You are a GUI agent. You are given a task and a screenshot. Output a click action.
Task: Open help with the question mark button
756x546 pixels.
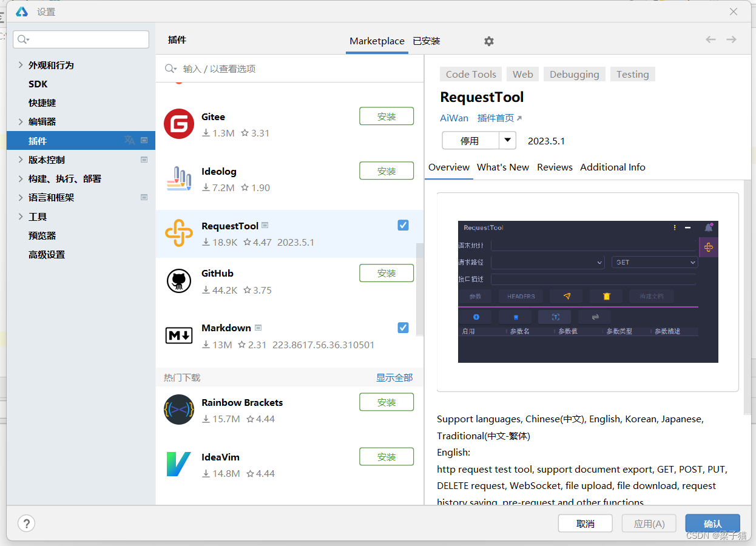click(x=26, y=523)
